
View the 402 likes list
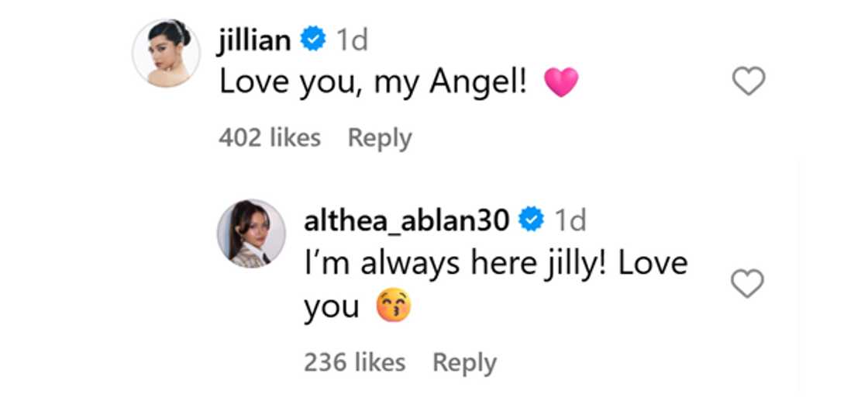pyautogui.click(x=270, y=137)
